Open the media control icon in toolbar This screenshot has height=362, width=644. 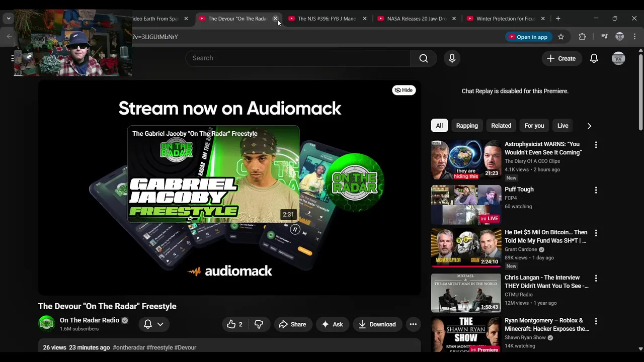click(x=605, y=37)
